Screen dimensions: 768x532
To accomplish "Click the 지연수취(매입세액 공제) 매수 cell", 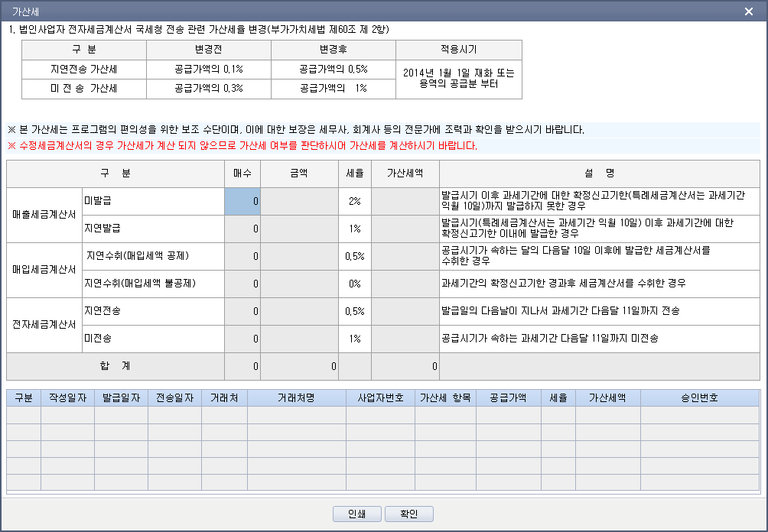I will click(x=242, y=256).
